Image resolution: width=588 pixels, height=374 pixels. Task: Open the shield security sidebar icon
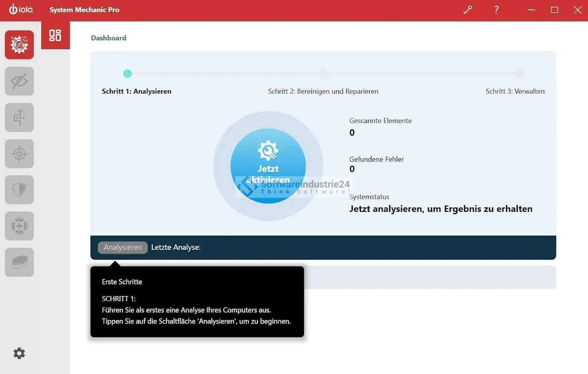pyautogui.click(x=19, y=190)
